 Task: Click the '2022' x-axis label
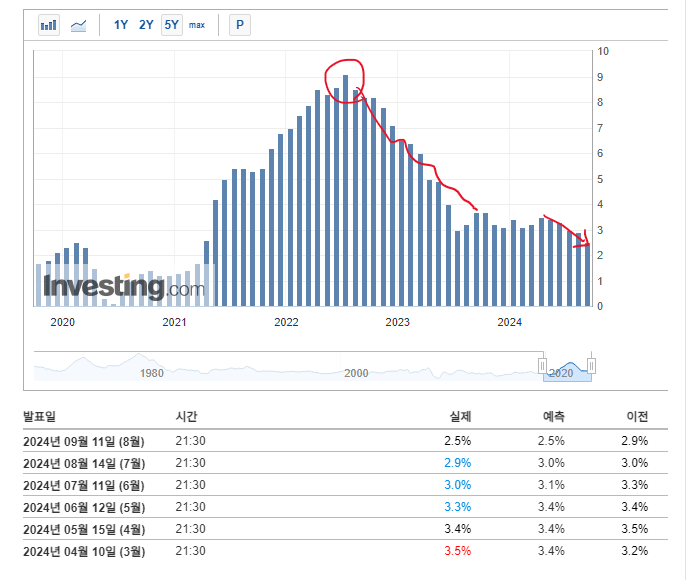point(286,322)
